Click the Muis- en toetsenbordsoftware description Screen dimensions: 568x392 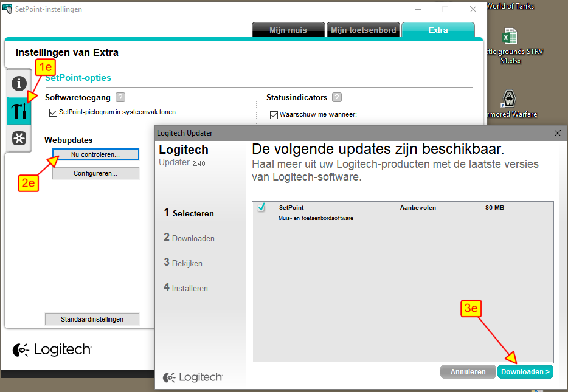316,218
